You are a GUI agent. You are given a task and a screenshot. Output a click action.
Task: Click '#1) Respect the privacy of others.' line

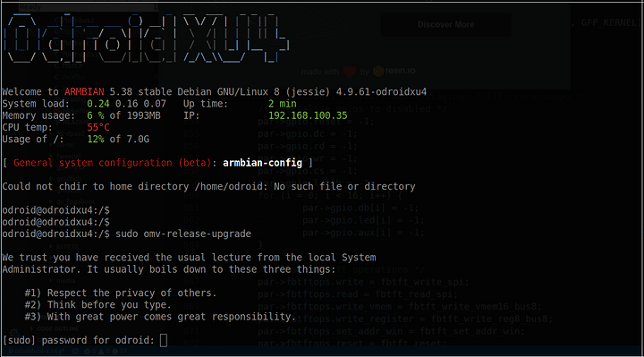coord(121,293)
